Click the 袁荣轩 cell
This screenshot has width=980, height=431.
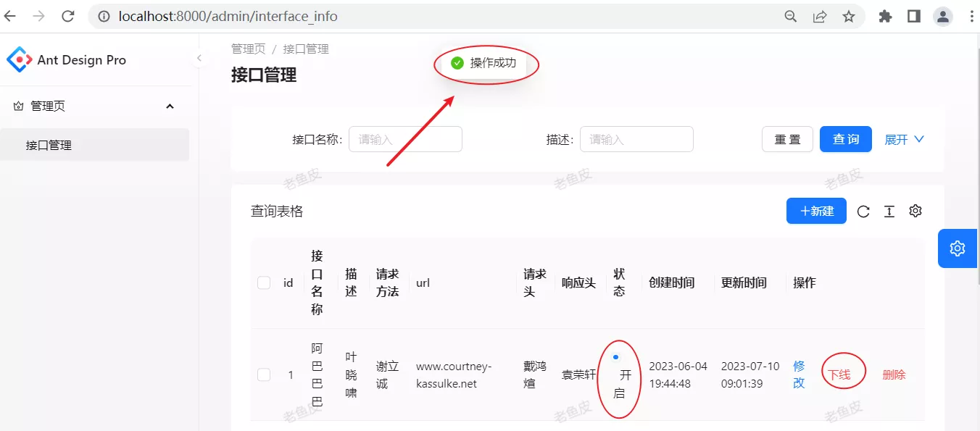578,374
